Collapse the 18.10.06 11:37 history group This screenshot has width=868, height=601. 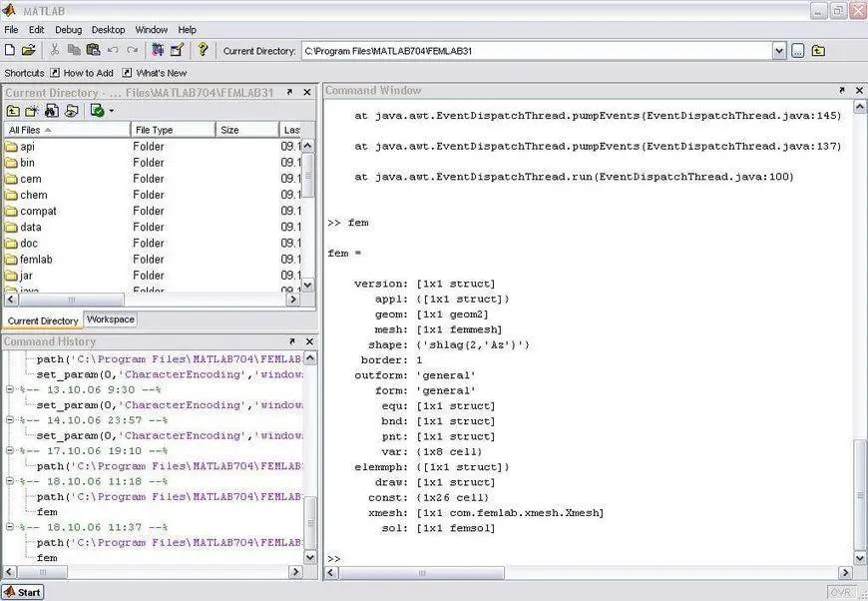point(9,527)
